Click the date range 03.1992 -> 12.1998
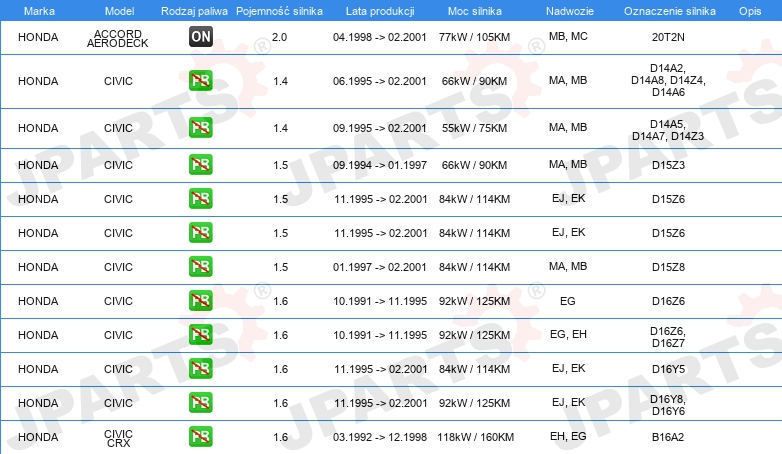The width and height of the screenshot is (782, 454). [x=380, y=437]
